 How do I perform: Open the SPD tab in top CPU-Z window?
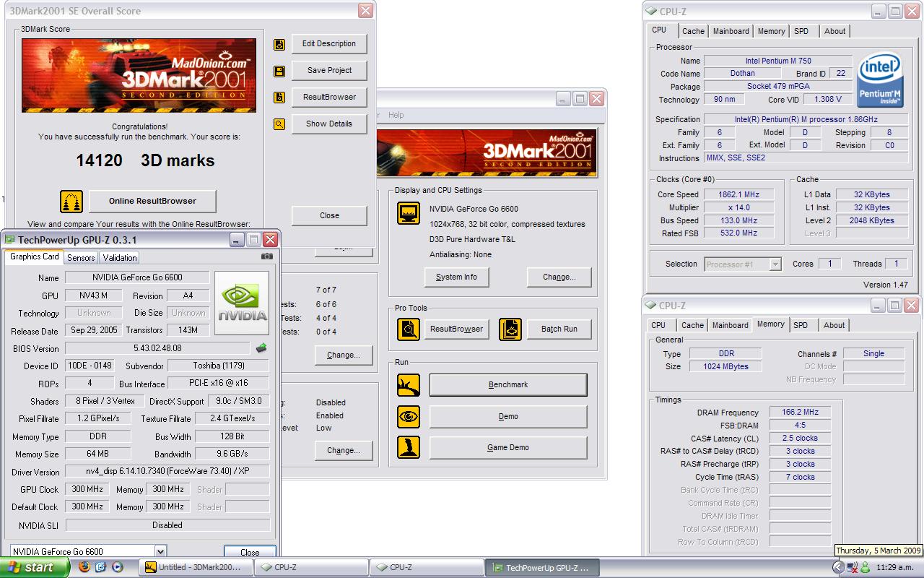tap(801, 31)
